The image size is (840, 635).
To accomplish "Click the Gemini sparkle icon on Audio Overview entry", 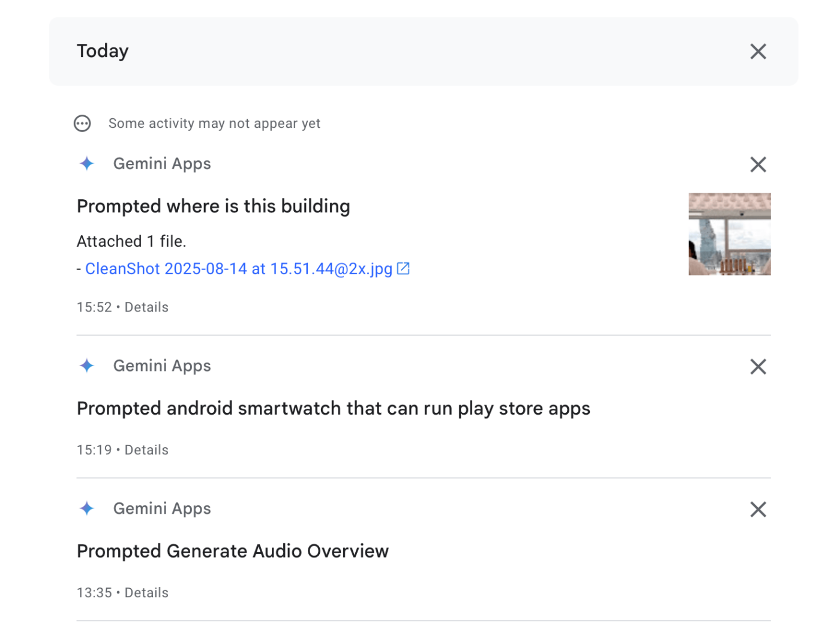I will click(86, 508).
